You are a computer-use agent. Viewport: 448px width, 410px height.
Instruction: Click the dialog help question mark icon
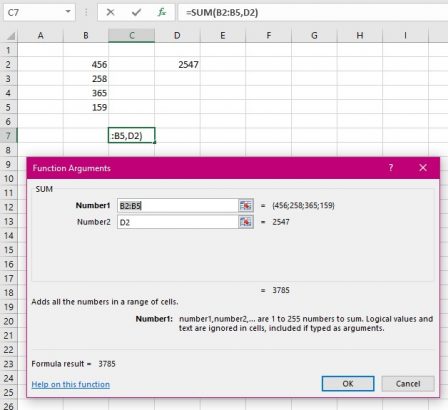[391, 168]
